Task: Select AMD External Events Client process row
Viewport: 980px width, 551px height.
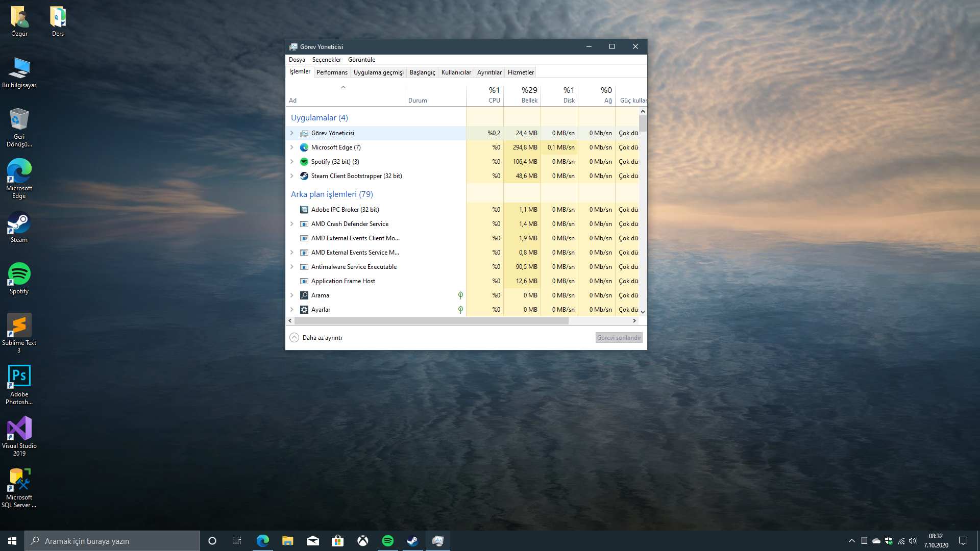Action: point(462,238)
